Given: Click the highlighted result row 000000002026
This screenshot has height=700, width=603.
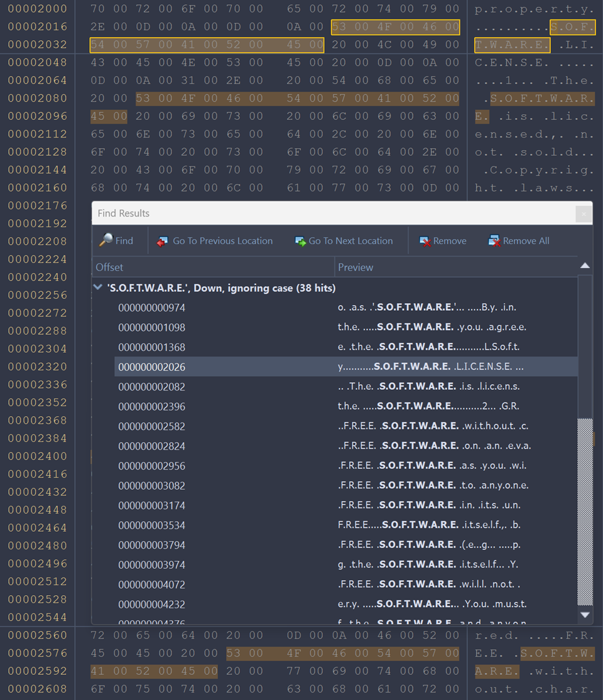Looking at the screenshot, I should [x=151, y=367].
